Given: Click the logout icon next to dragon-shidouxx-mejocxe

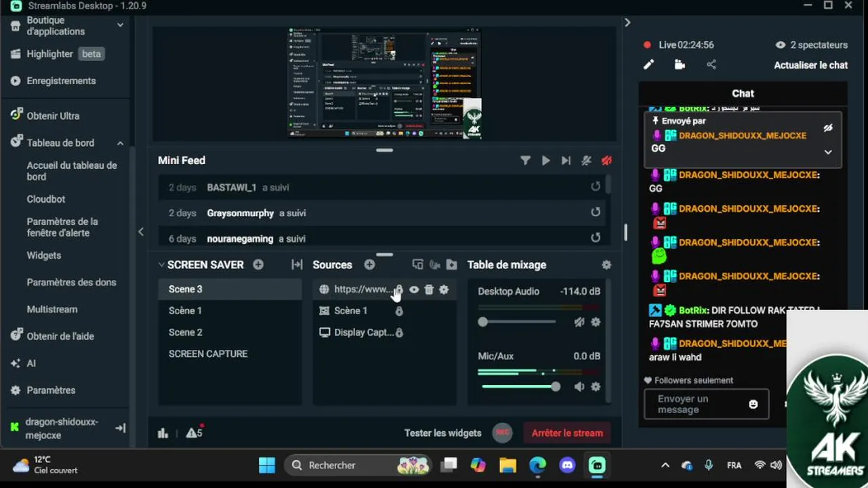Looking at the screenshot, I should point(121,428).
